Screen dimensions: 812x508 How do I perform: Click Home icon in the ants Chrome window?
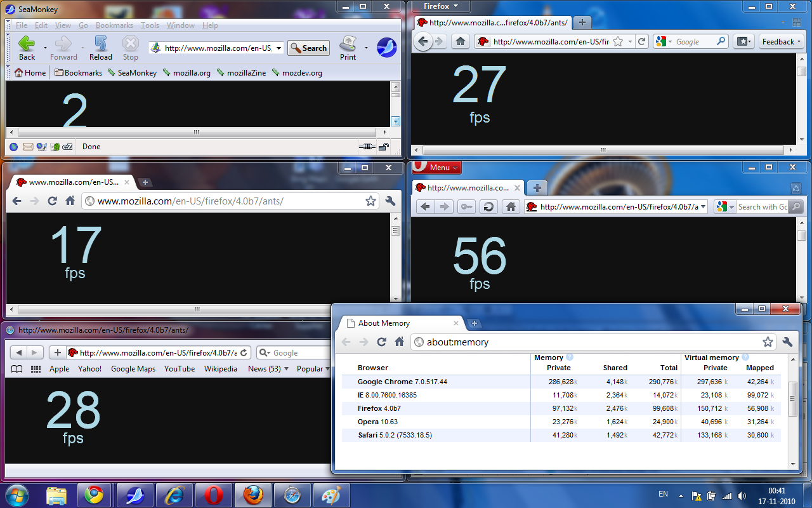[x=70, y=201]
